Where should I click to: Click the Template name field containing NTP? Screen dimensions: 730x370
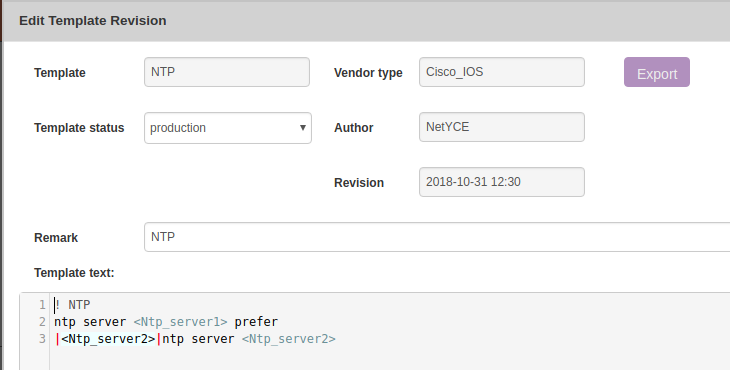[227, 72]
